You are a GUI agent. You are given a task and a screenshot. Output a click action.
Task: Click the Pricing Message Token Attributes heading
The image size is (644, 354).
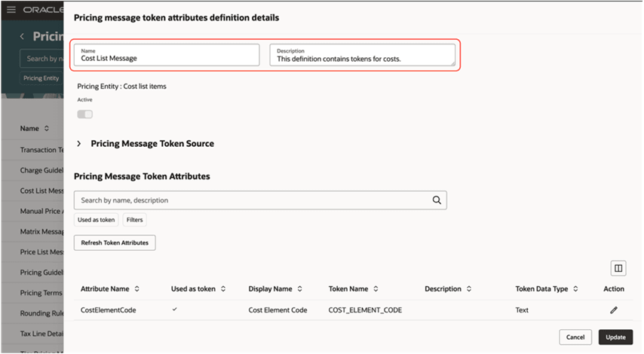(x=142, y=176)
